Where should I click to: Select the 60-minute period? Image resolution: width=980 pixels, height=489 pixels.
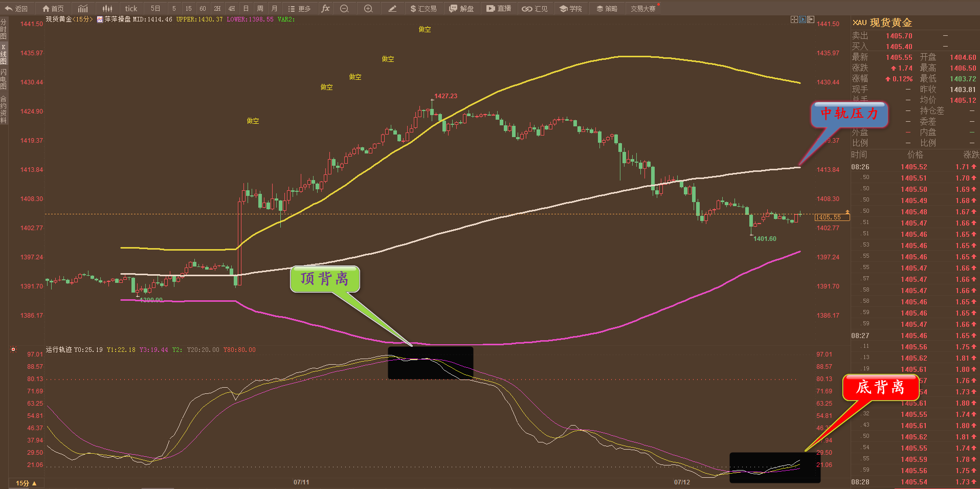(x=203, y=8)
